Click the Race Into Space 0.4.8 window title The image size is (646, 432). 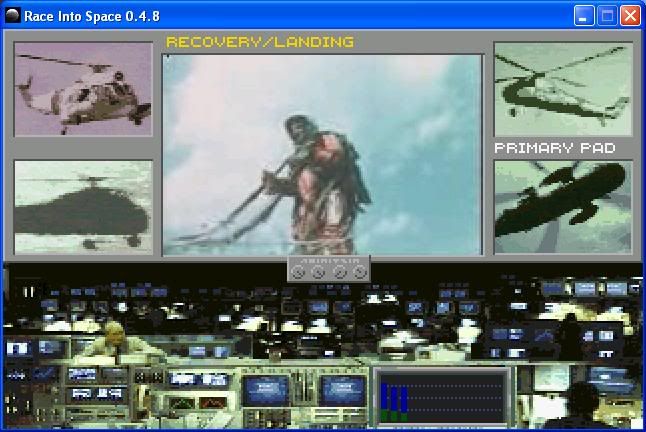[92, 16]
